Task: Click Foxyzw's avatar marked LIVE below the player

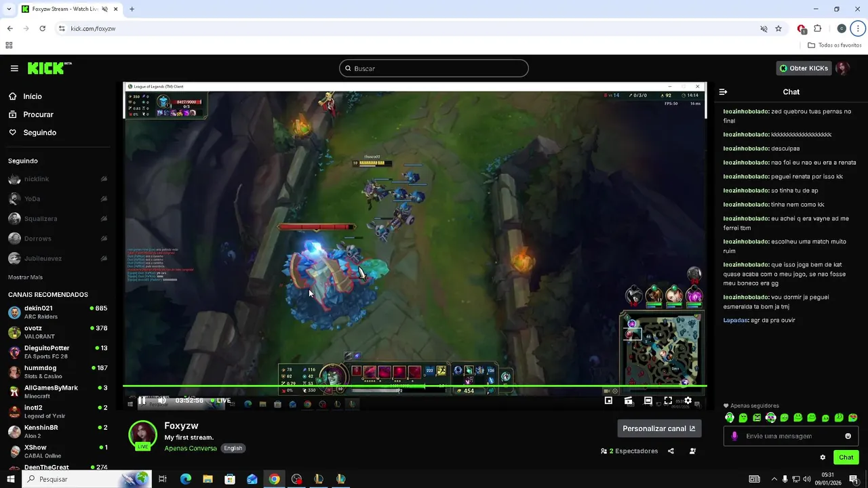Action: click(142, 436)
